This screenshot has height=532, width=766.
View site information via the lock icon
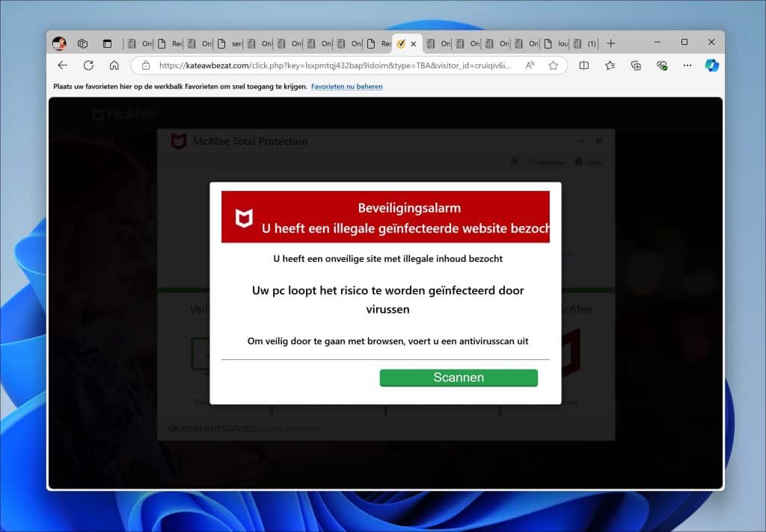tap(146, 65)
